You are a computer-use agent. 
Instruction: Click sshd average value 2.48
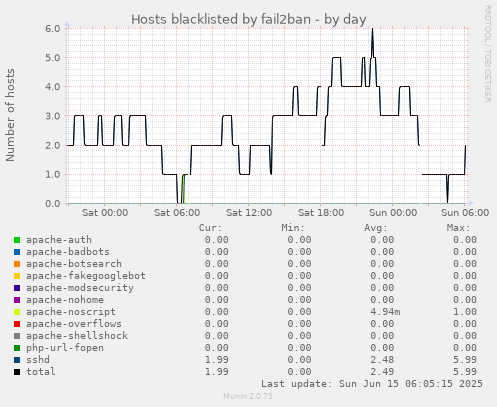[x=382, y=360]
